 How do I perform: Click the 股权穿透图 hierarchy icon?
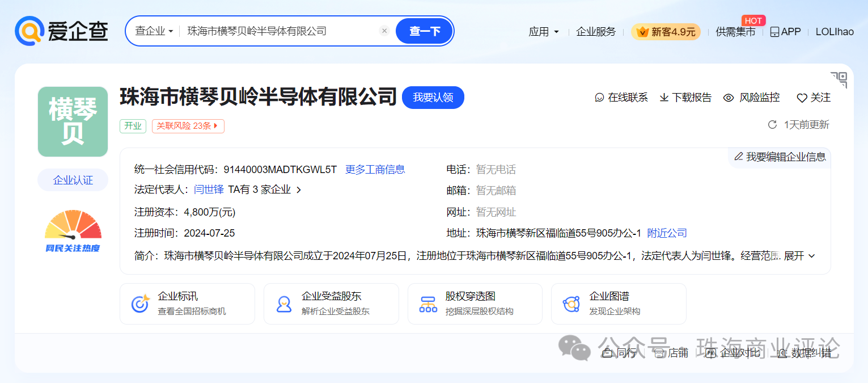click(x=428, y=304)
